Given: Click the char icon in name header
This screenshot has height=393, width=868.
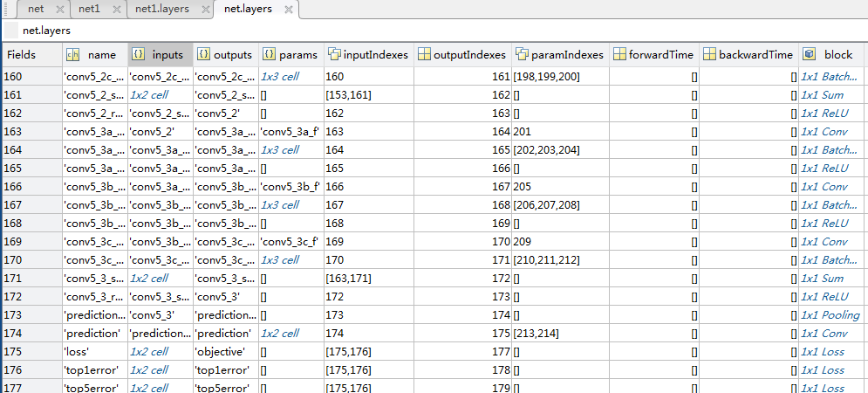Looking at the screenshot, I should pos(73,54).
